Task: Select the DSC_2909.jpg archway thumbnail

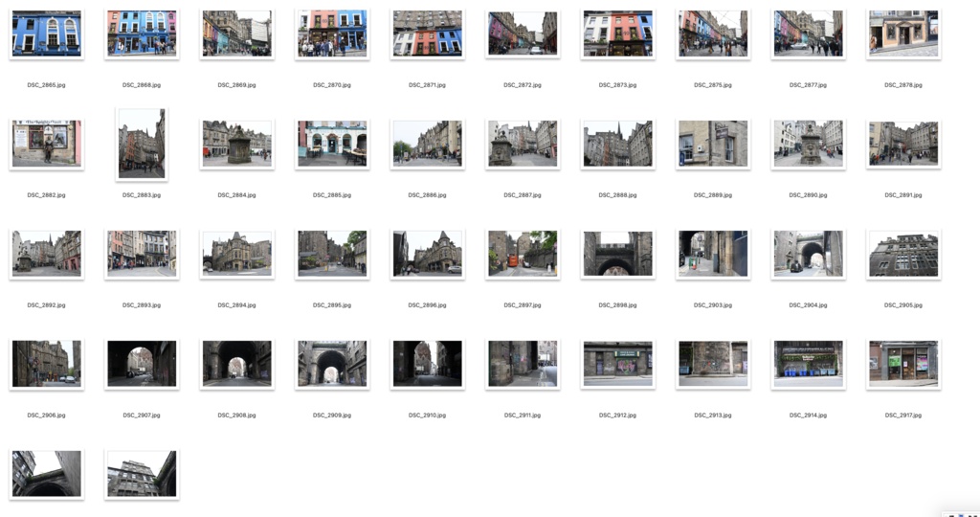Action: click(332, 364)
